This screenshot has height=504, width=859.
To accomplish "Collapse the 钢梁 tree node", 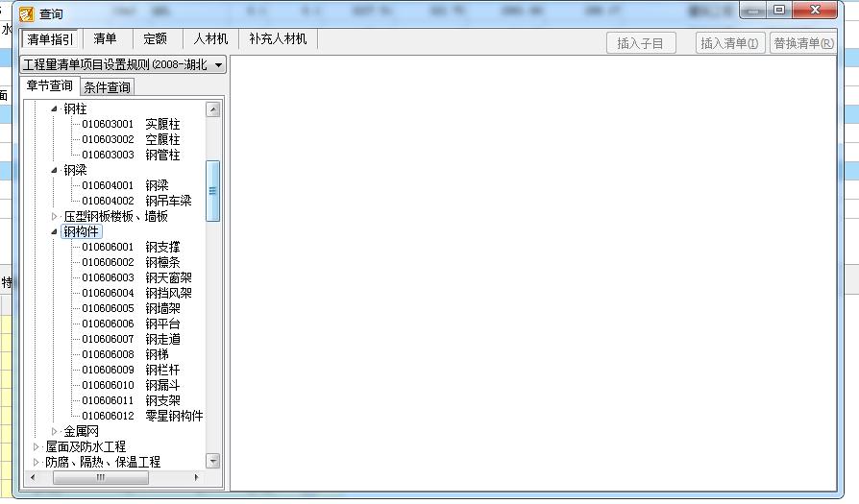I will [x=54, y=170].
